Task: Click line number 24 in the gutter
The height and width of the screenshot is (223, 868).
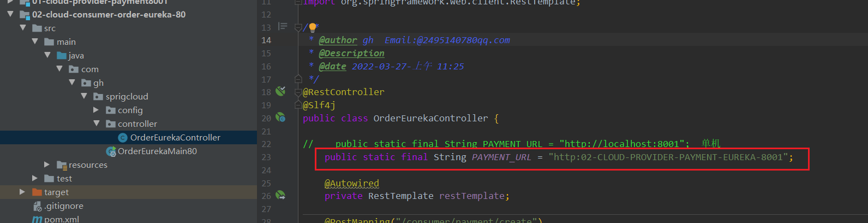Action: pyautogui.click(x=266, y=170)
